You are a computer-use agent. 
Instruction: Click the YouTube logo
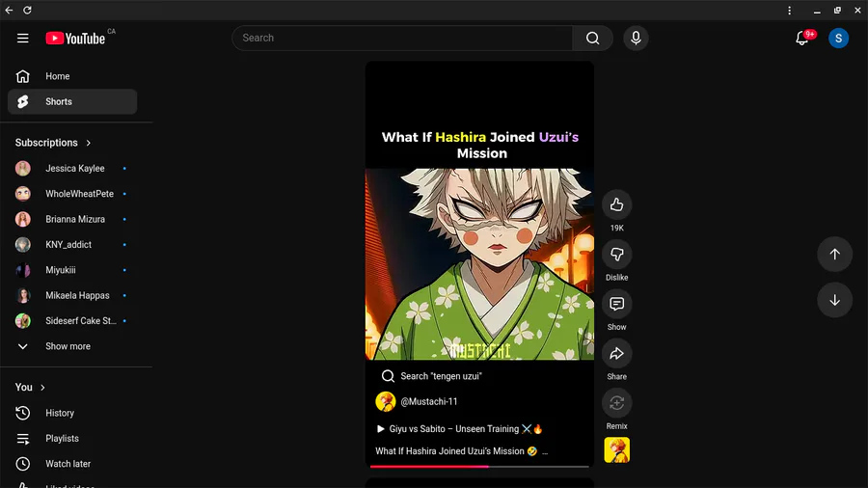tap(75, 39)
